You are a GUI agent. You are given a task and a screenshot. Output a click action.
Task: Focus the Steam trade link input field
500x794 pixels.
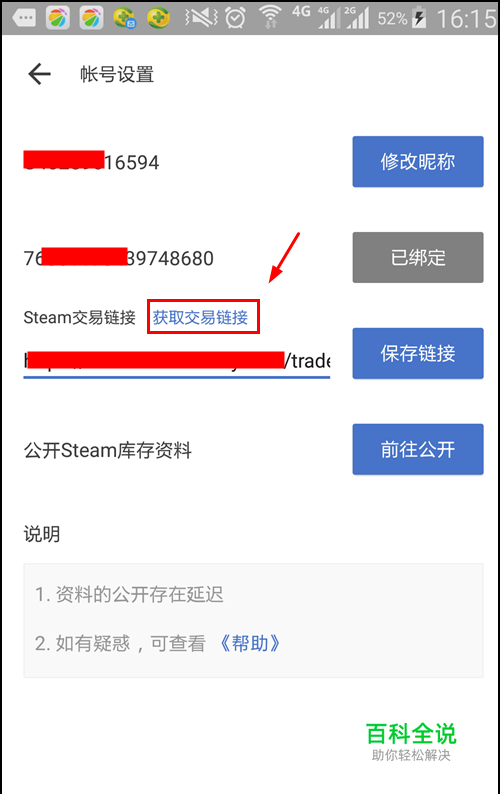177,362
